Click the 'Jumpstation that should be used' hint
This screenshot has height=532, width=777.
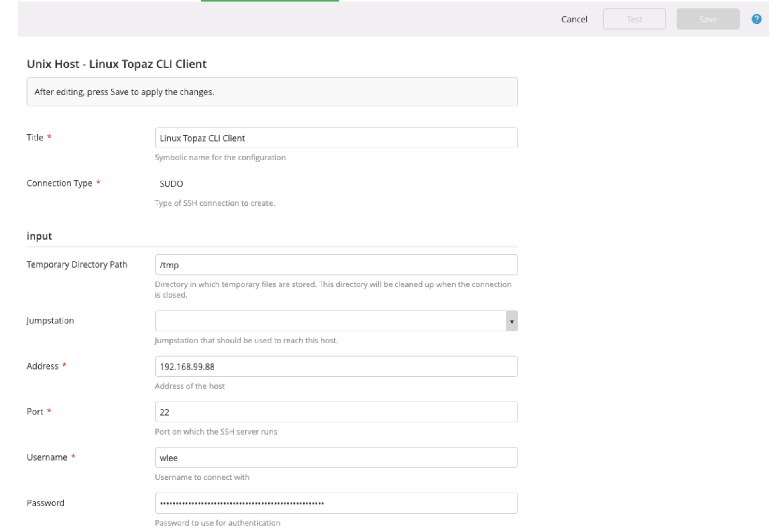click(246, 341)
